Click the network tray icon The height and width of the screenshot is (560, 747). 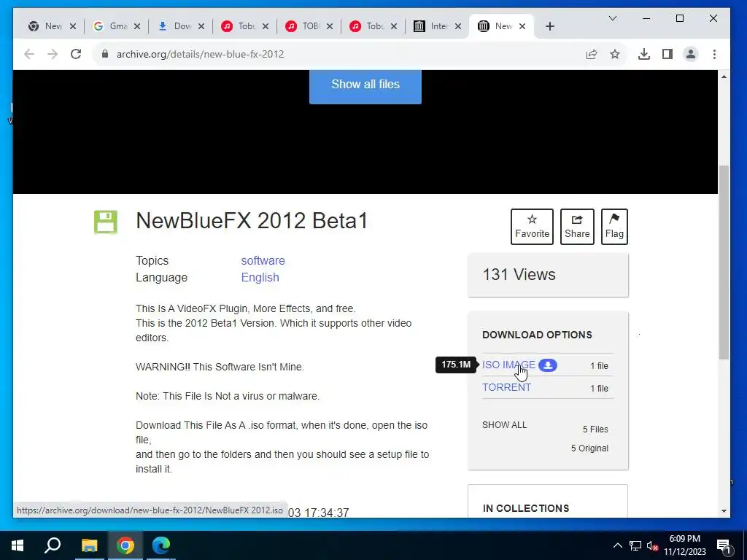635,545
